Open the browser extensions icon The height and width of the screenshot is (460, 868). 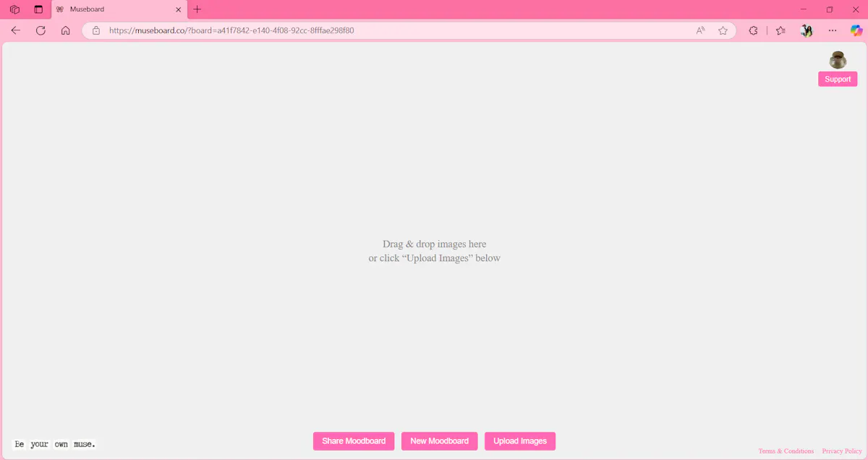coord(753,30)
